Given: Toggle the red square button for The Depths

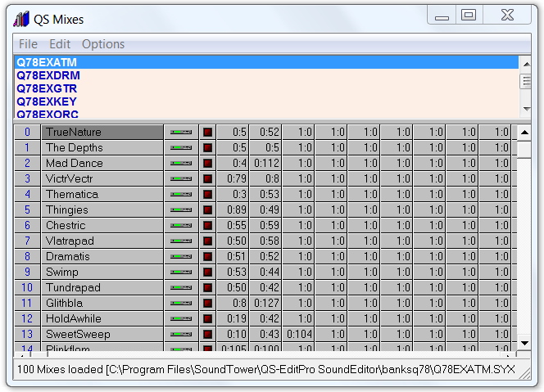Looking at the screenshot, I should pyautogui.click(x=207, y=147).
